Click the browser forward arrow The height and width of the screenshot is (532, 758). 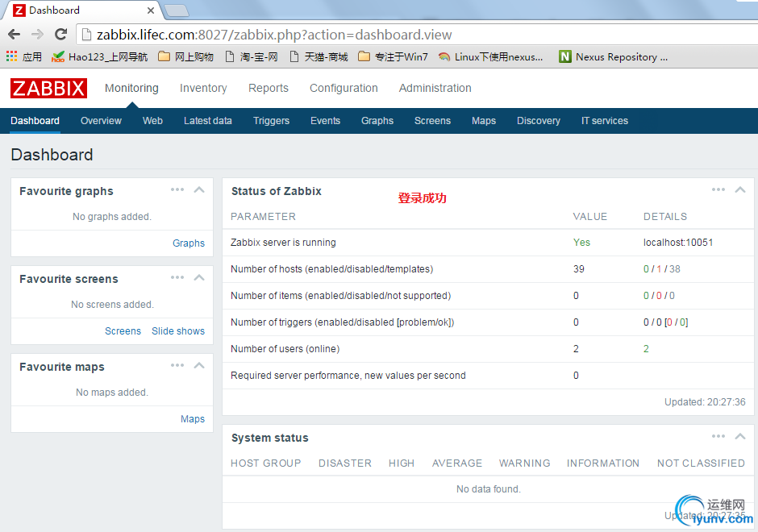pyautogui.click(x=37, y=35)
